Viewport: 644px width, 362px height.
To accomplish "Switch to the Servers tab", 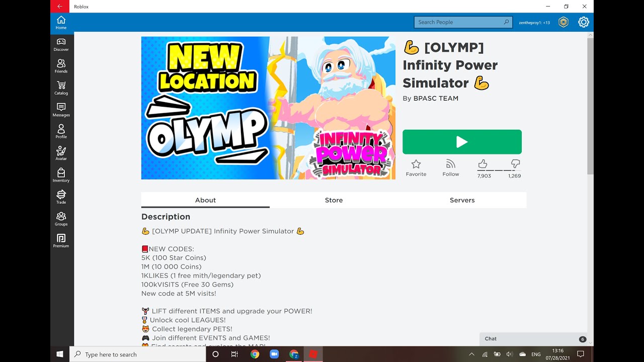I will click(x=462, y=200).
